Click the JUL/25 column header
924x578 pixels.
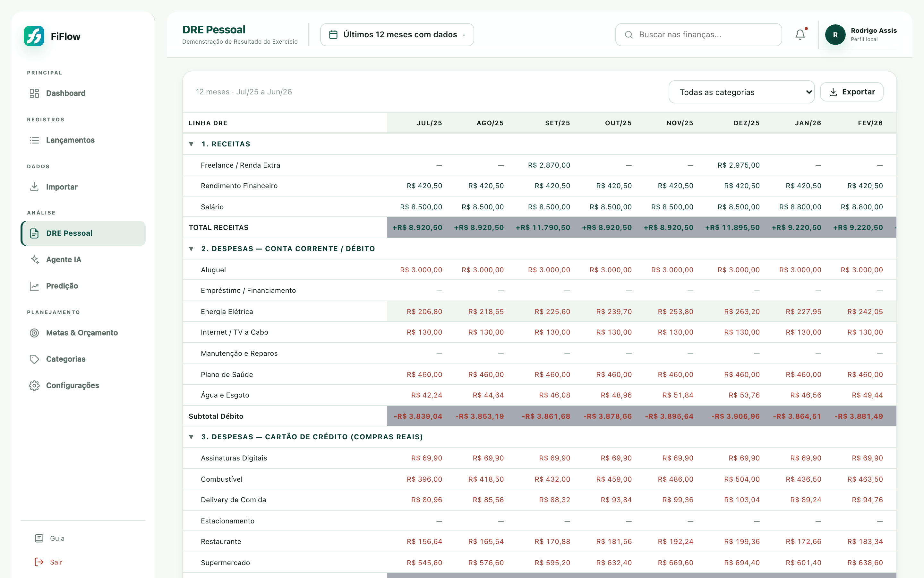(429, 123)
